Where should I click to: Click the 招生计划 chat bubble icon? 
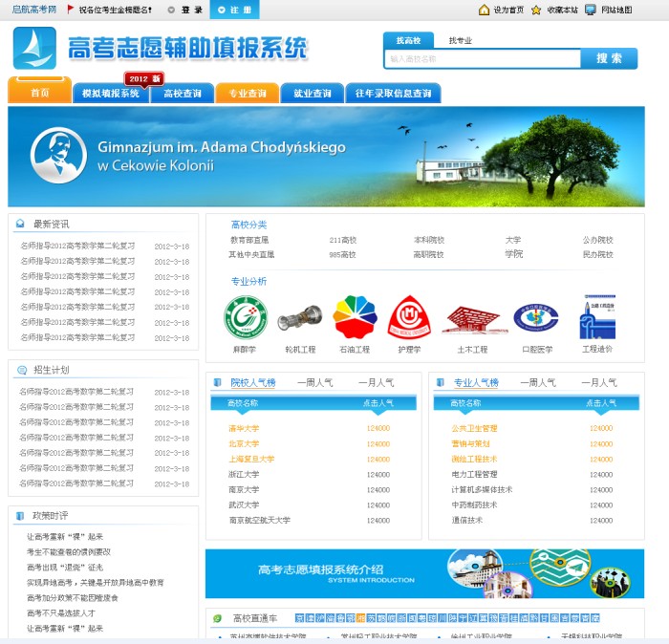pyautogui.click(x=21, y=370)
